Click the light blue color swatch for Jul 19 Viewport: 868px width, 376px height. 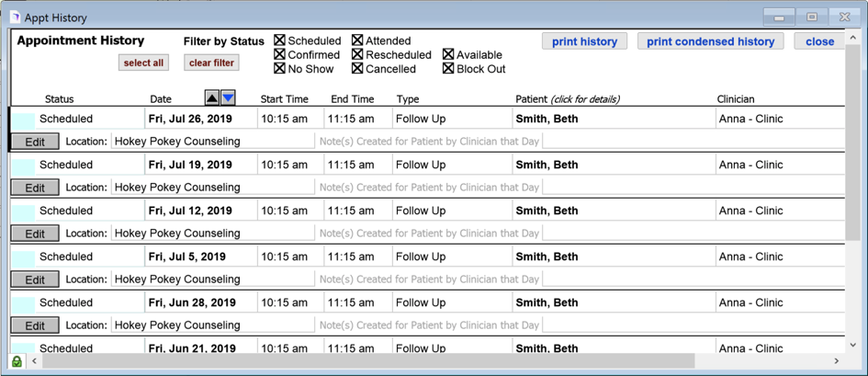[24, 165]
